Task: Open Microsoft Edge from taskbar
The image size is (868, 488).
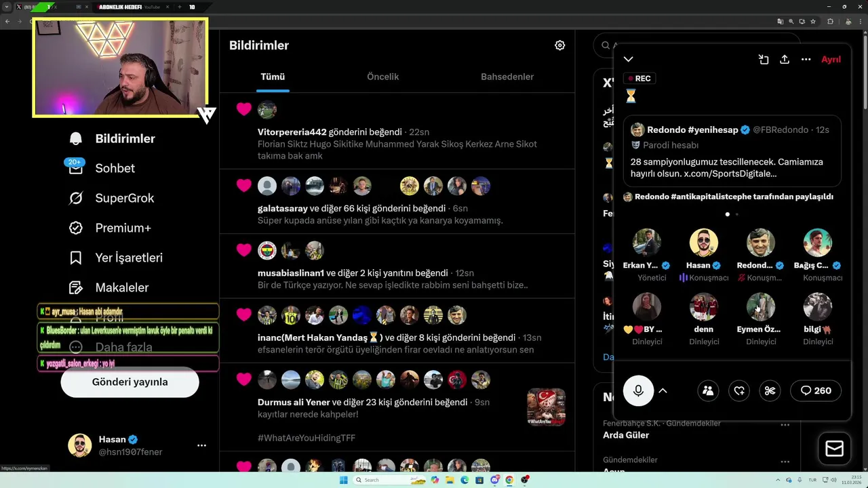Action: [x=465, y=480]
